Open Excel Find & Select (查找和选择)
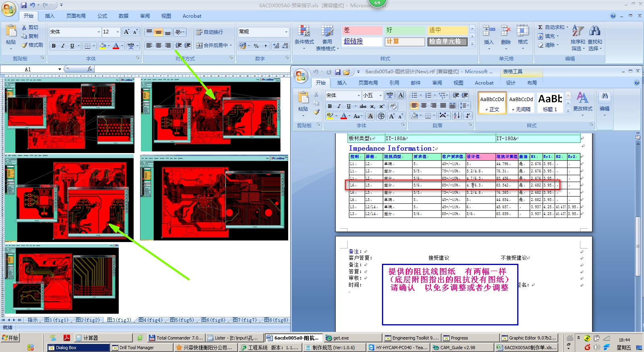 click(594, 38)
